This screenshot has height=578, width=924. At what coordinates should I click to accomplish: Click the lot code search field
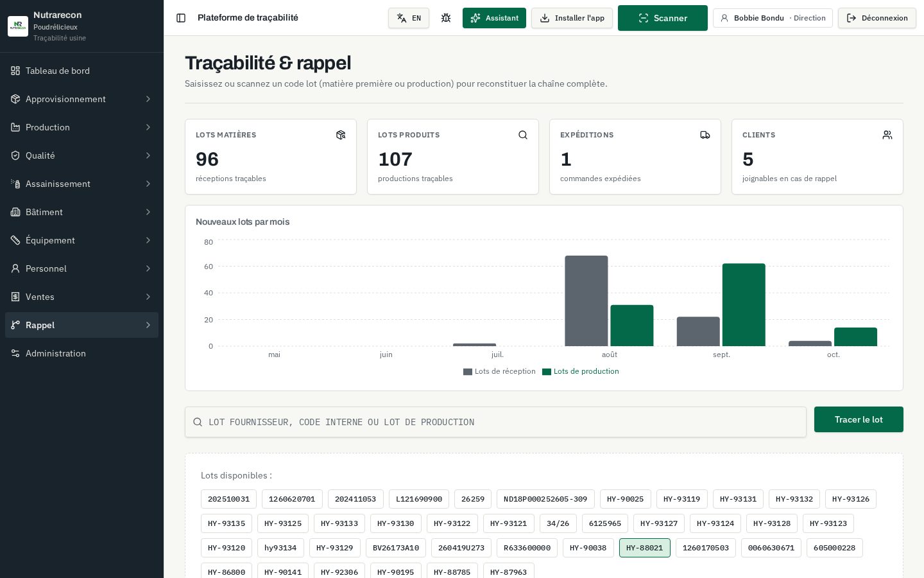pos(495,422)
